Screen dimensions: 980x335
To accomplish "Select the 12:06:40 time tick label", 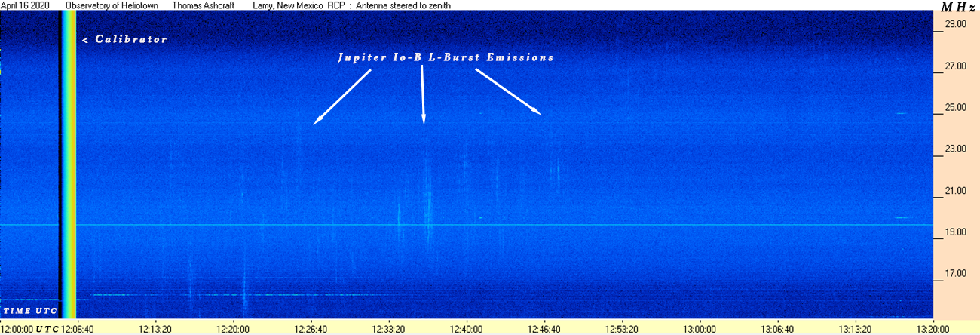I will 76,329.
